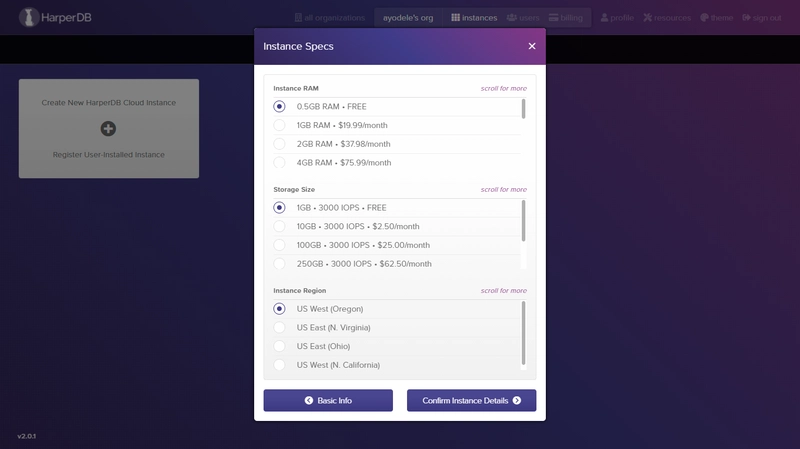Click the v2.0.1 version label
Image resolution: width=800 pixels, height=449 pixels.
tap(27, 436)
